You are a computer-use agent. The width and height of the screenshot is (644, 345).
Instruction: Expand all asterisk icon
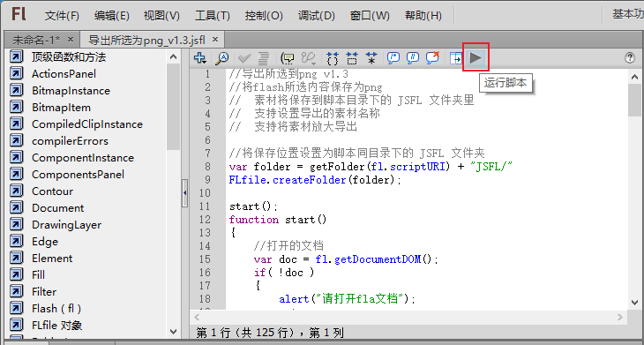click(x=371, y=58)
